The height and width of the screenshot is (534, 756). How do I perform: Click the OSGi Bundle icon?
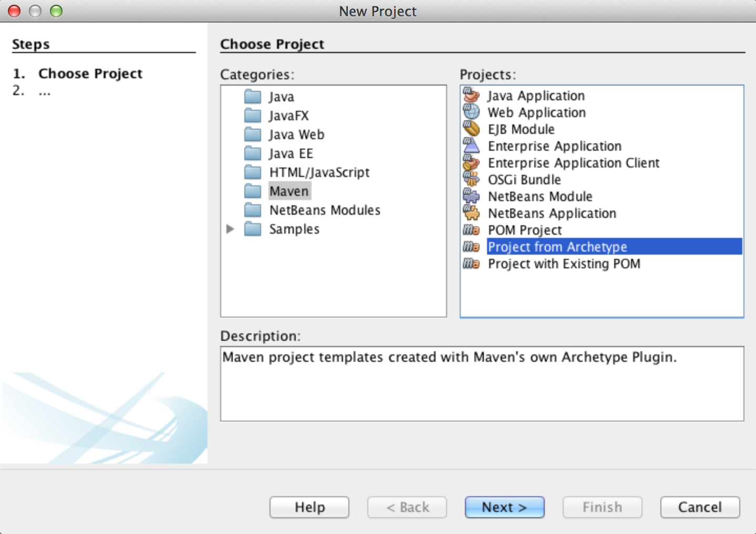click(x=471, y=180)
